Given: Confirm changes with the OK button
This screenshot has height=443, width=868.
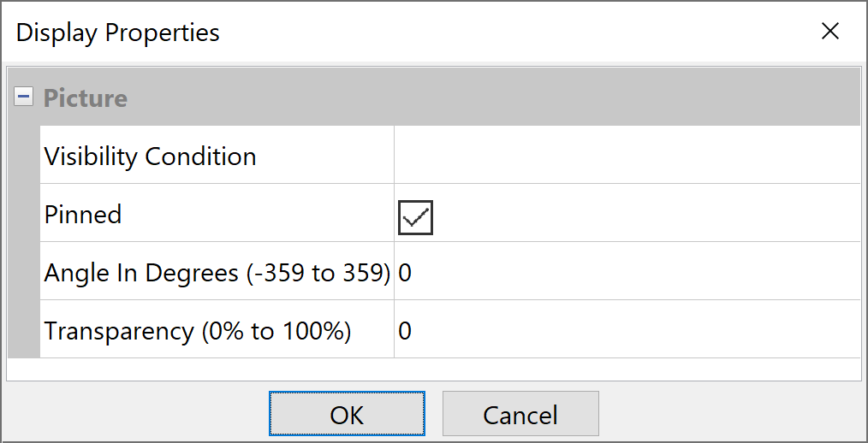Looking at the screenshot, I should 347,415.
